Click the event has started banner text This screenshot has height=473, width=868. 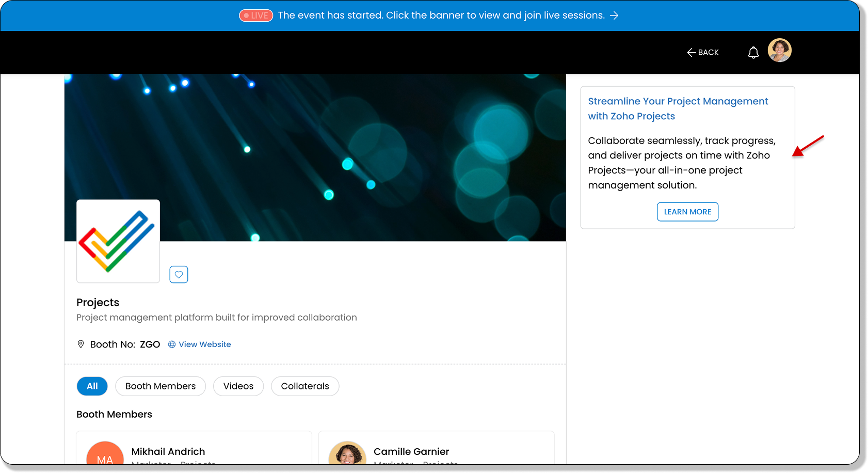(x=441, y=15)
